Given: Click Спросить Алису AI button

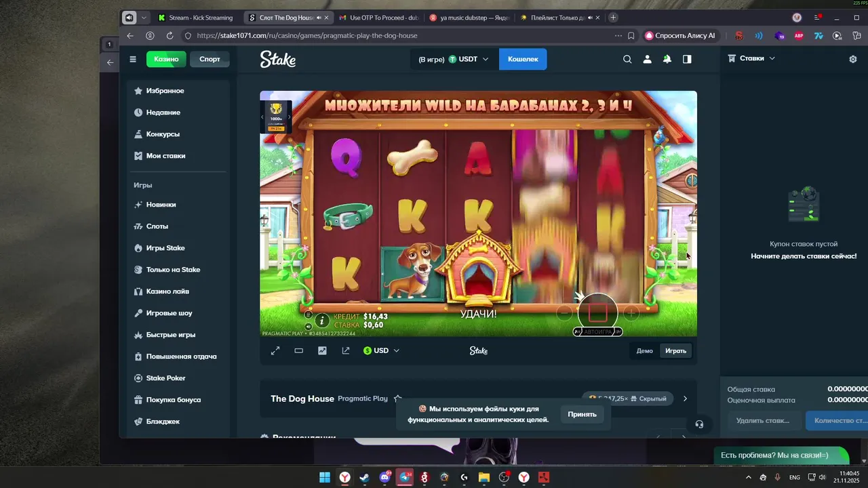Looking at the screenshot, I should click(x=680, y=35).
